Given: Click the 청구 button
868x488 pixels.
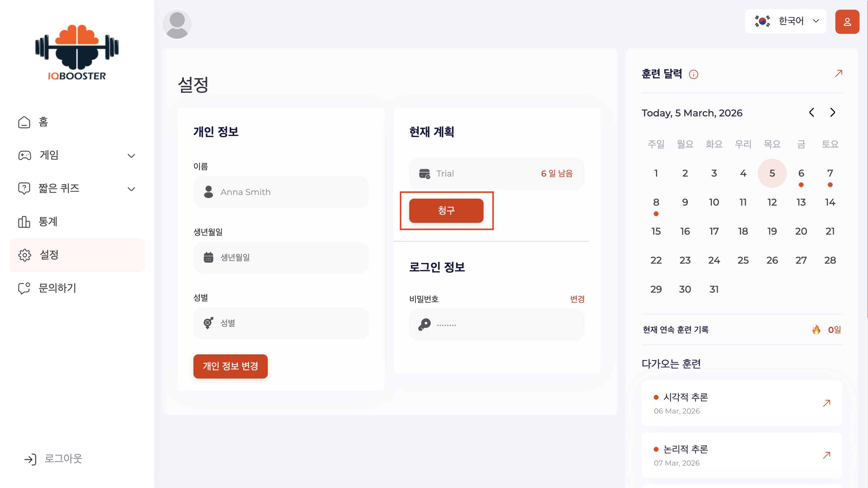Looking at the screenshot, I should (446, 211).
